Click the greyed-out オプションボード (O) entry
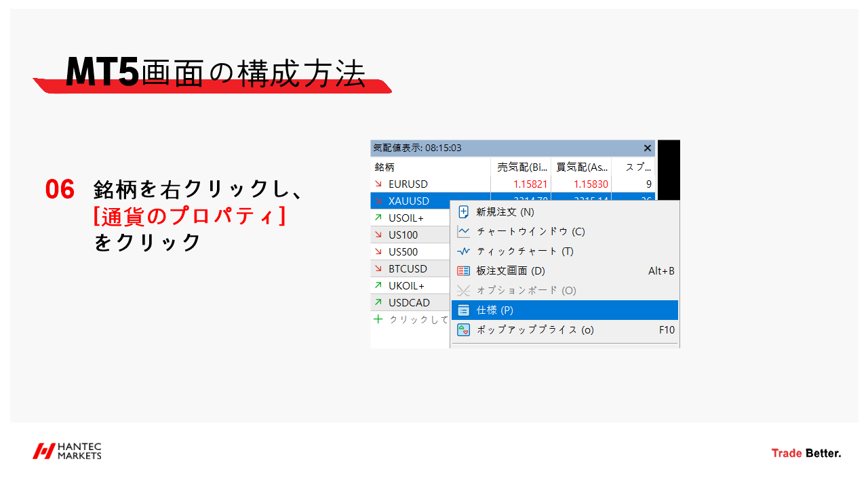Image resolution: width=868 pixels, height=488 pixels. click(565, 291)
